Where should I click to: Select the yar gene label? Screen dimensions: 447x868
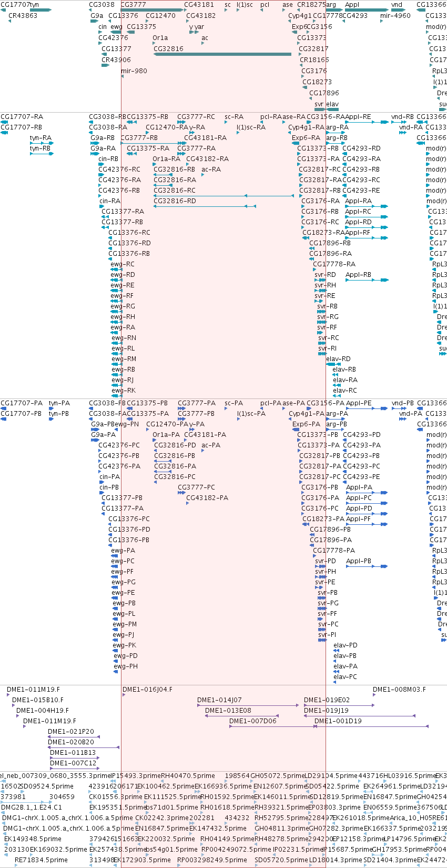199,27
